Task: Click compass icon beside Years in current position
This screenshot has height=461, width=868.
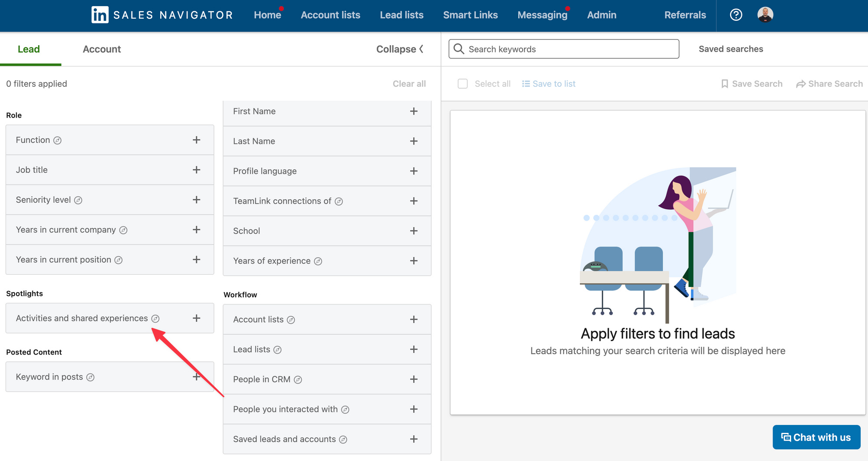Action: (x=118, y=260)
